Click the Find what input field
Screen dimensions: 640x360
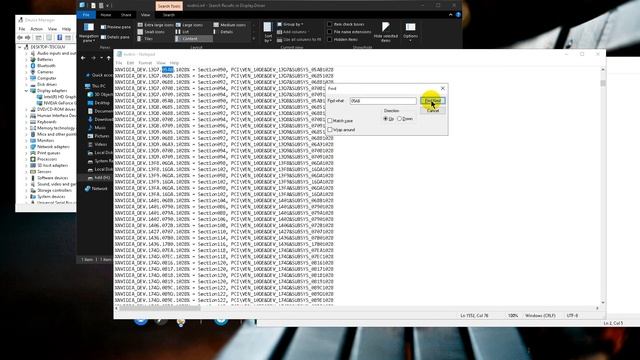click(383, 101)
